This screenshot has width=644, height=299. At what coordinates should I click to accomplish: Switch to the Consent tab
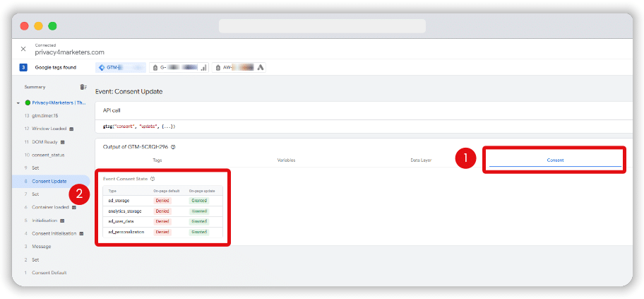pyautogui.click(x=555, y=160)
